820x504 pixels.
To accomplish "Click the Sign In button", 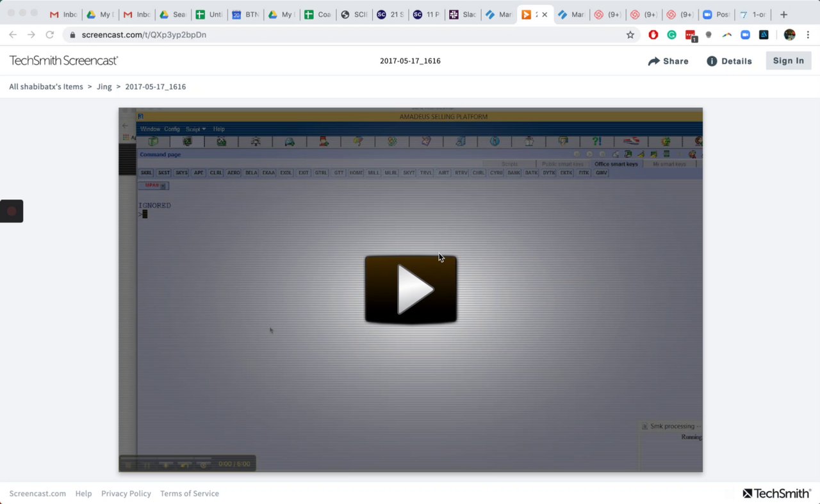I will [788, 61].
